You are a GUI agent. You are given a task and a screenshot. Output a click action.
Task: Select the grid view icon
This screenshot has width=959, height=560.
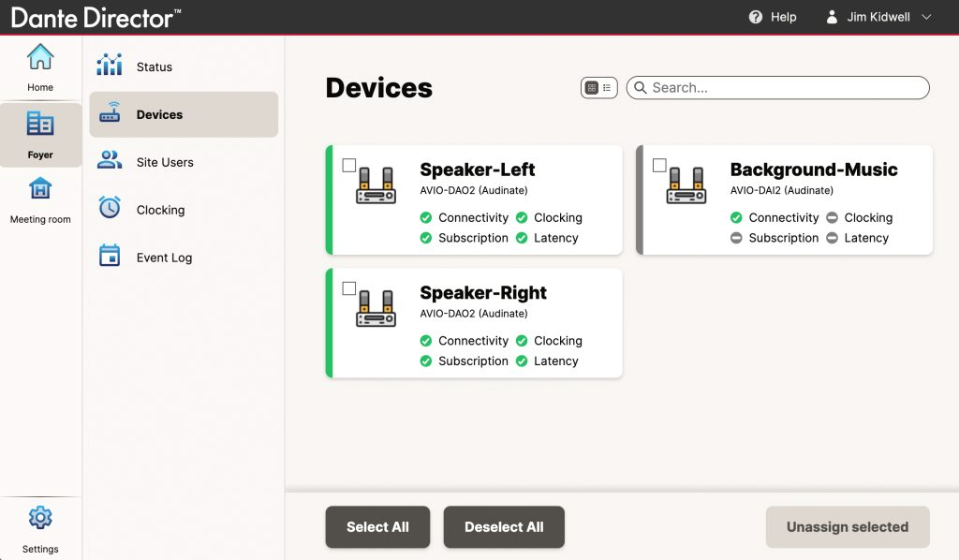(593, 87)
